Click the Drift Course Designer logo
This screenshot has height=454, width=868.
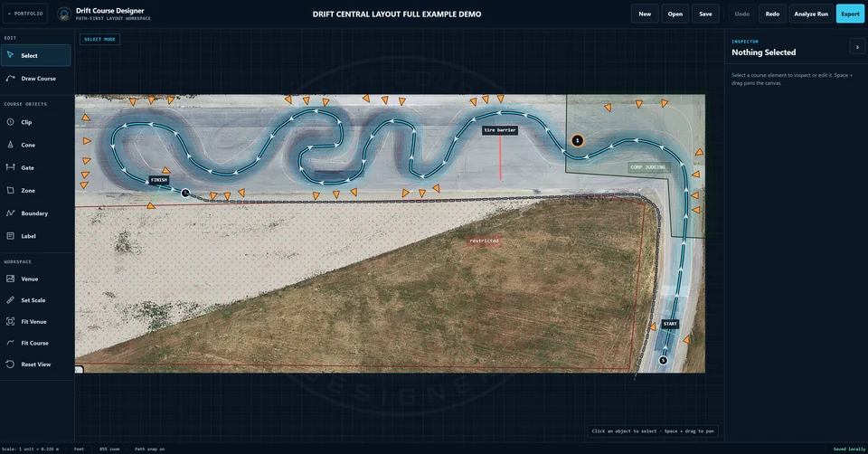coord(63,14)
